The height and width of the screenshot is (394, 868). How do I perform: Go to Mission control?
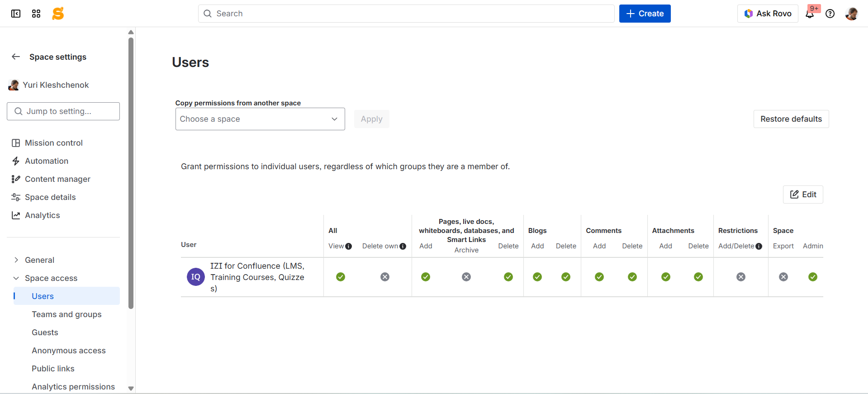pos(53,143)
